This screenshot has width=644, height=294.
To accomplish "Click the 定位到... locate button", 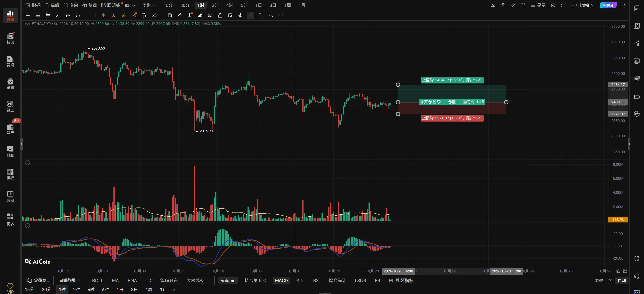I will (38, 280).
